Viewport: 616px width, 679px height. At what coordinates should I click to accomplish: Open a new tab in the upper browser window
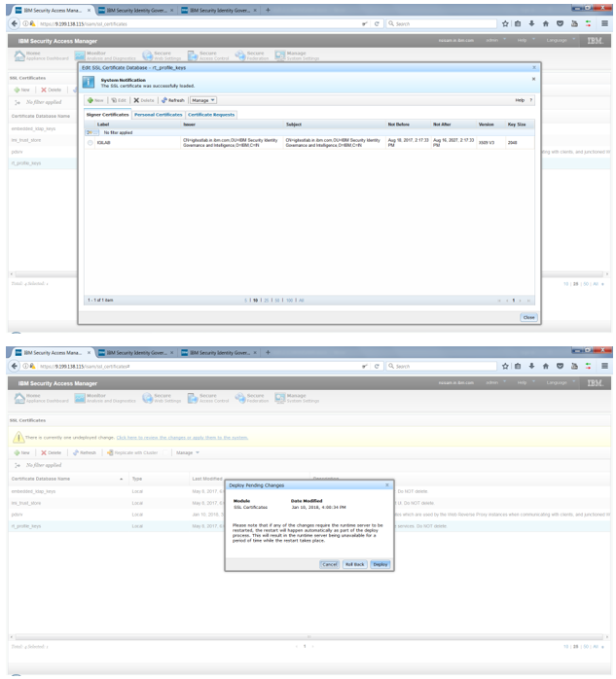(268, 10)
